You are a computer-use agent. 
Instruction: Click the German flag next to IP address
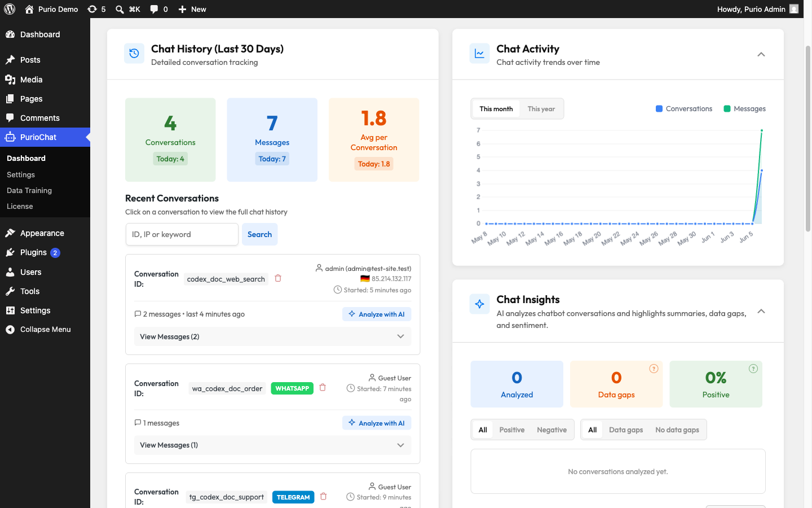pyautogui.click(x=365, y=279)
